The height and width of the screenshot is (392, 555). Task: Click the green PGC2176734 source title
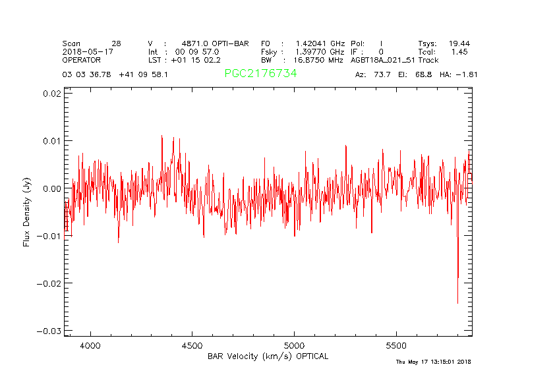point(260,74)
